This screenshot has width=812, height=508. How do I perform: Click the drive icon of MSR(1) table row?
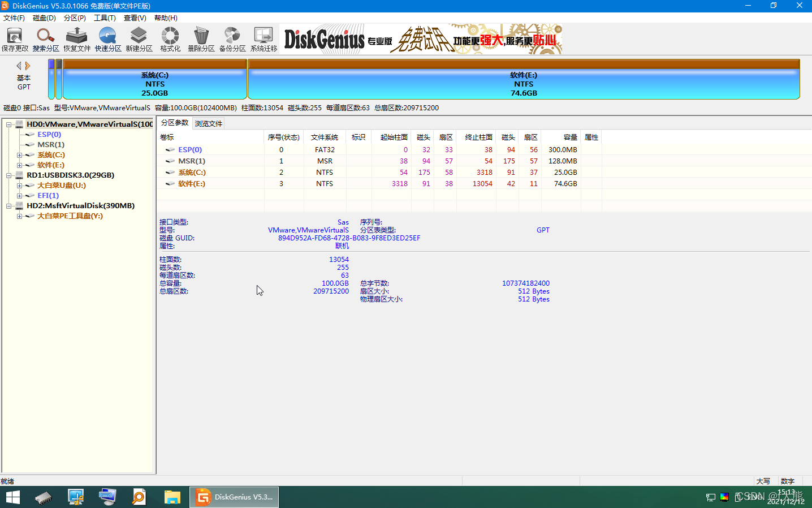click(x=170, y=161)
